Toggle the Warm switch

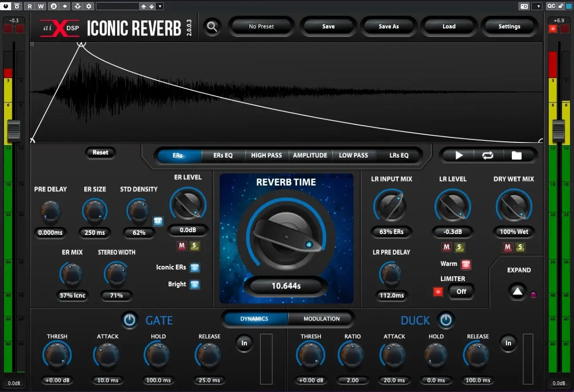click(466, 265)
